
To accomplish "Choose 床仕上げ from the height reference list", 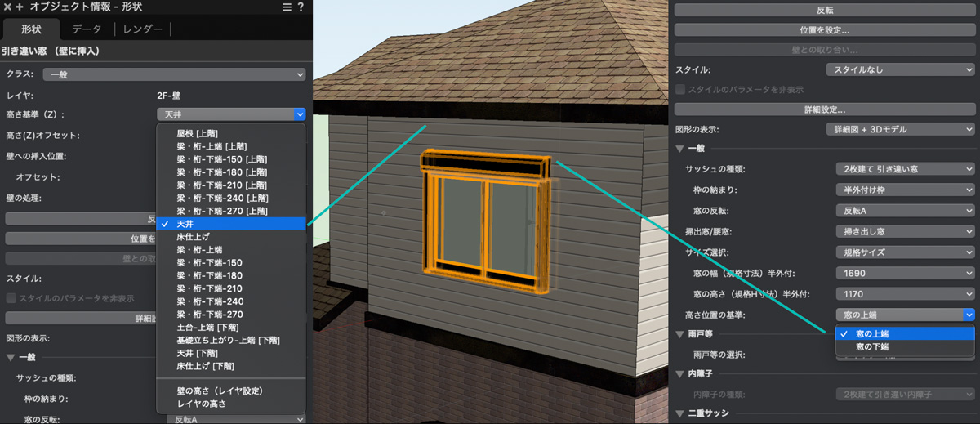I will [x=194, y=236].
